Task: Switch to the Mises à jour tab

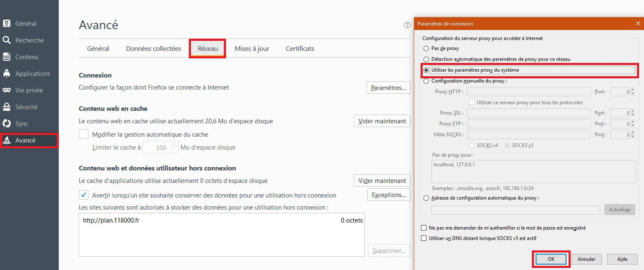Action: (252, 49)
